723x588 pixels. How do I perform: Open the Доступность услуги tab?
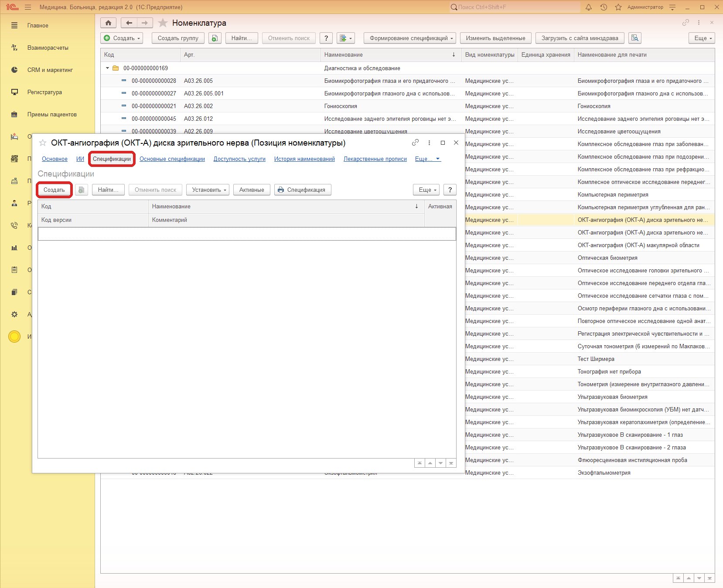coord(239,159)
